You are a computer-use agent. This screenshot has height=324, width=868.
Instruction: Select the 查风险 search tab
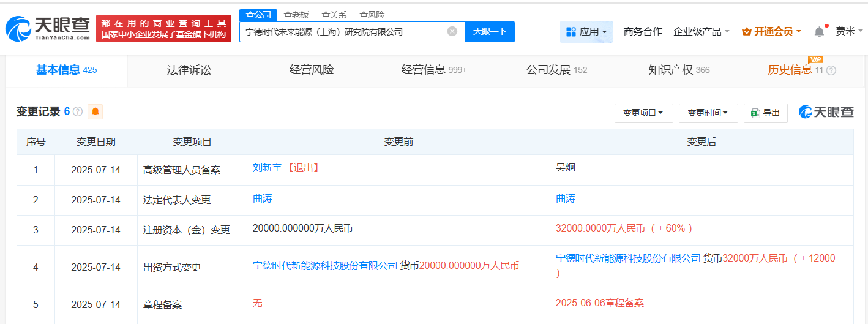[x=372, y=15]
